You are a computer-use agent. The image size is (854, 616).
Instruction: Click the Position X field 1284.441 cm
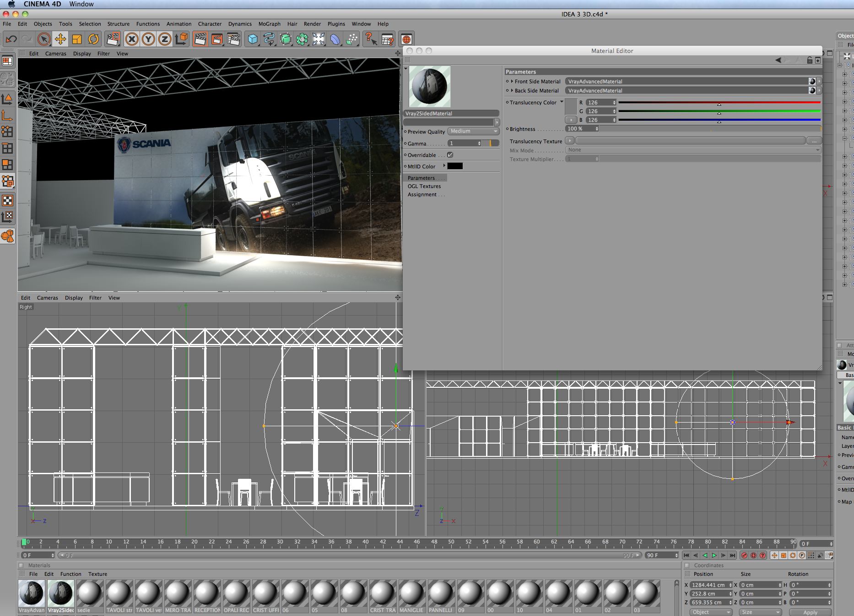click(x=711, y=585)
